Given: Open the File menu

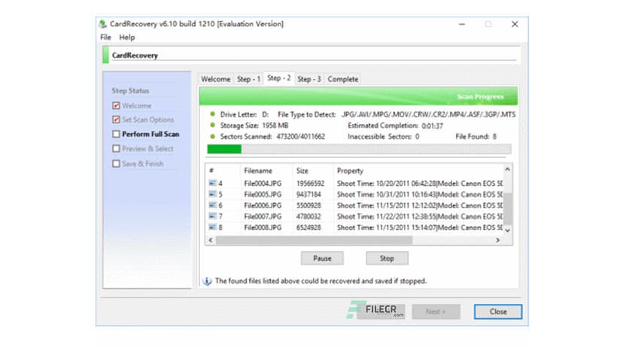Looking at the screenshot, I should coord(105,38).
